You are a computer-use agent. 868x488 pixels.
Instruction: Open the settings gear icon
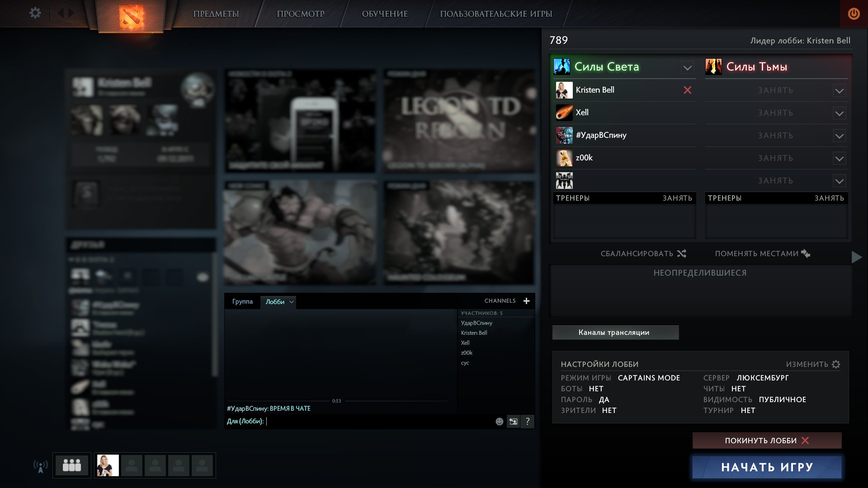pyautogui.click(x=35, y=13)
